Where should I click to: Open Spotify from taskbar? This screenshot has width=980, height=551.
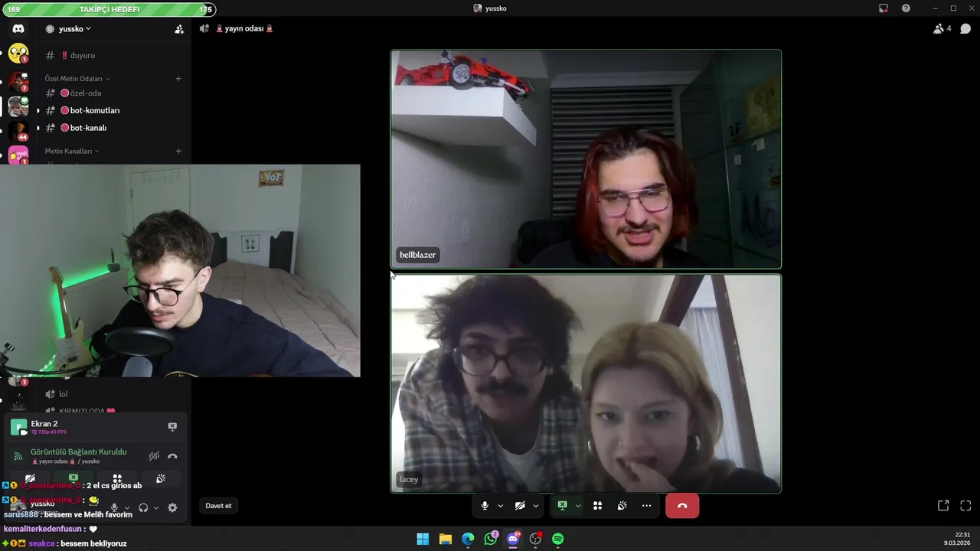click(x=558, y=539)
